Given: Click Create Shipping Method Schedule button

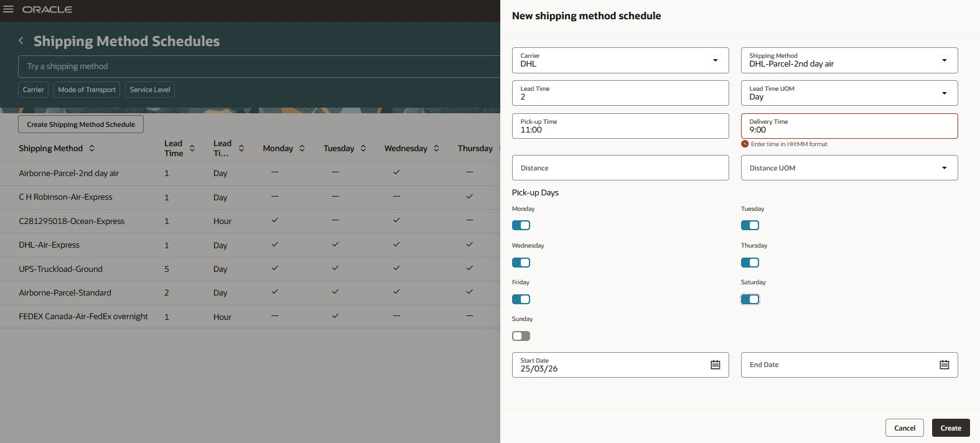Looking at the screenshot, I should click(x=81, y=124).
